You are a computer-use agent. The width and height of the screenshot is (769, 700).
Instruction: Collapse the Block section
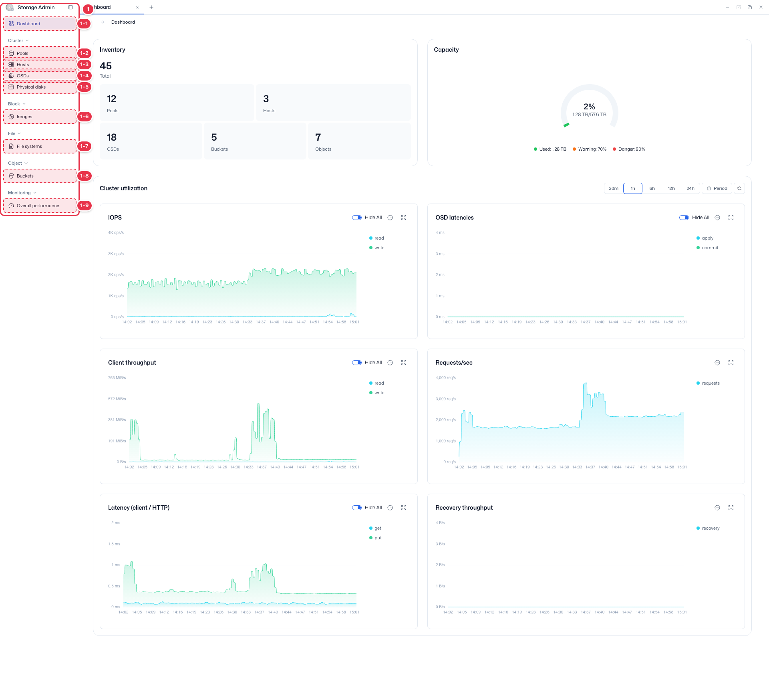pyautogui.click(x=17, y=104)
